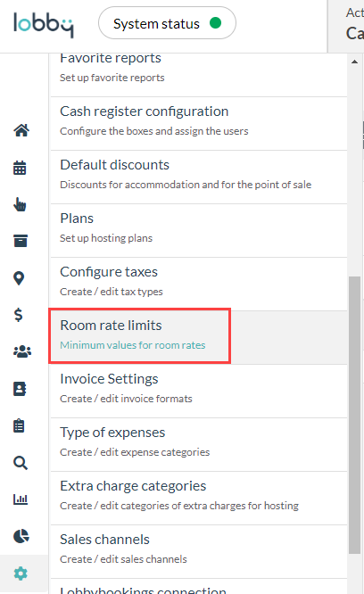This screenshot has height=594, width=364.
Task: Open the bar chart reports icon
Action: (21, 499)
